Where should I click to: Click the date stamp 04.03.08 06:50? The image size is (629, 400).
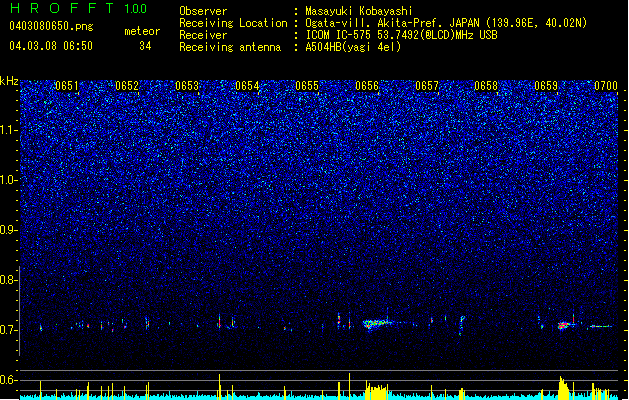51,46
